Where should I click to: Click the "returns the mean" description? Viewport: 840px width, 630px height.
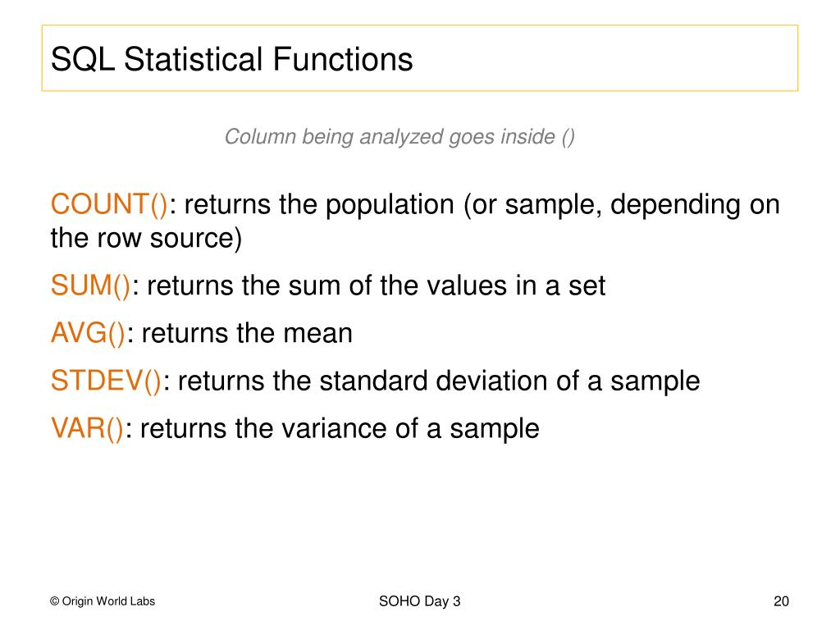pos(247,333)
